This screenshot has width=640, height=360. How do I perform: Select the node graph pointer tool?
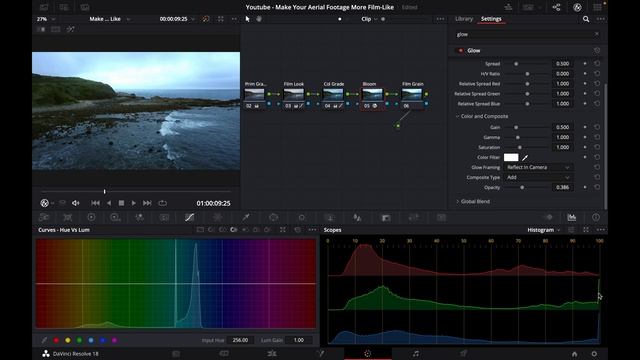tap(248, 19)
